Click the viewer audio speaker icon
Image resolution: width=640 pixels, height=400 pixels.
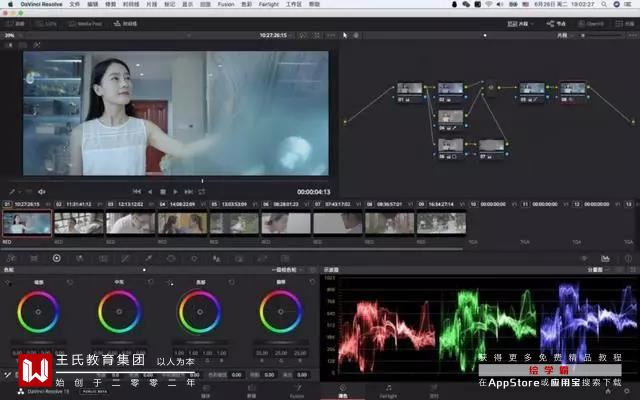click(x=41, y=191)
